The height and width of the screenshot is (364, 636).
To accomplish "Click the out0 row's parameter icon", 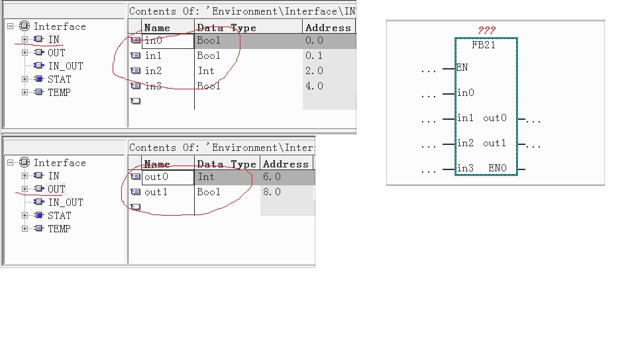I will [135, 176].
